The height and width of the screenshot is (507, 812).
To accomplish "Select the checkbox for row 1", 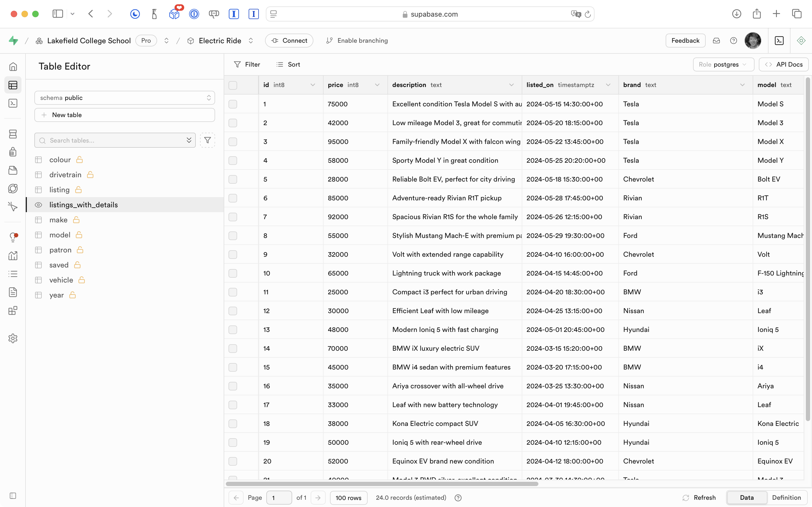I will (x=233, y=104).
